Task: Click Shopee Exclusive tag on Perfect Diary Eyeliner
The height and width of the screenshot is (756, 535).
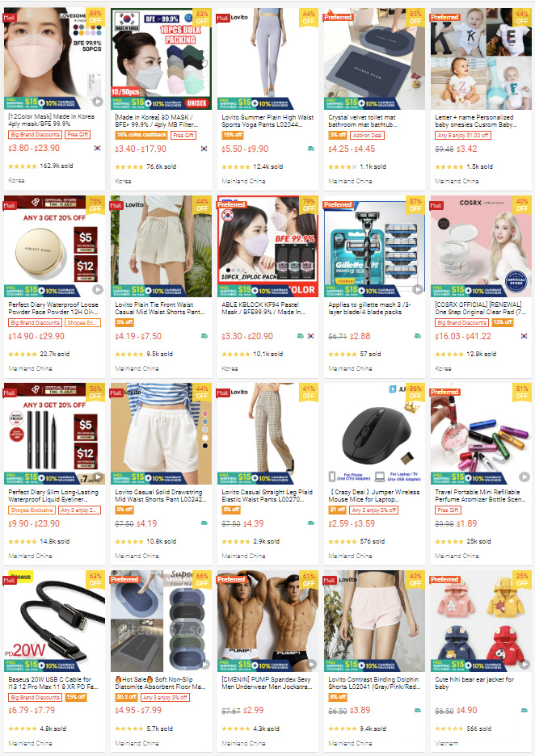Action: 32,510
